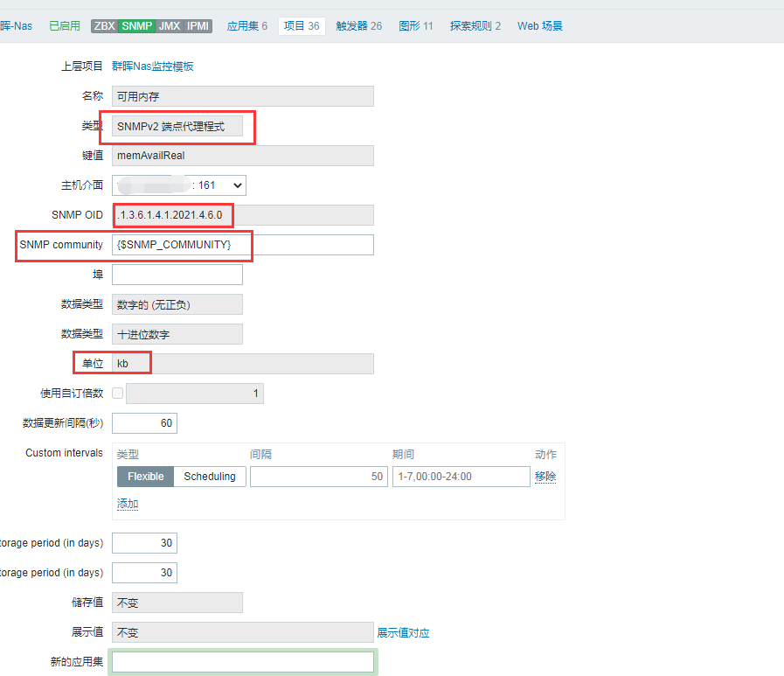Toggle the 使用自订倍数 checkbox
784x676 pixels.
tap(117, 394)
